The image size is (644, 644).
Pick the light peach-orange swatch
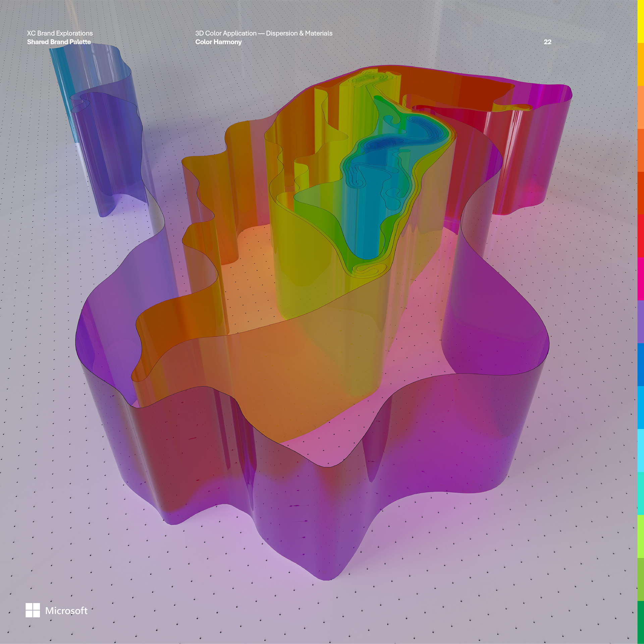coord(640,107)
